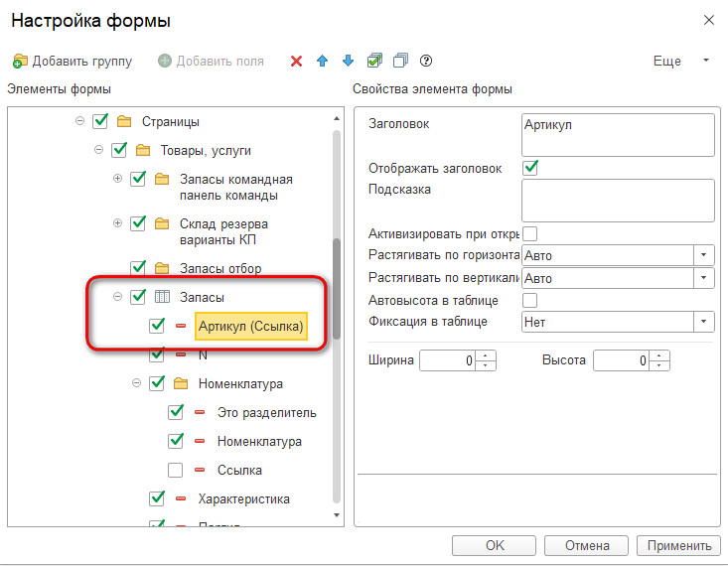Click the Отмена button
The image size is (728, 566).
click(x=586, y=545)
